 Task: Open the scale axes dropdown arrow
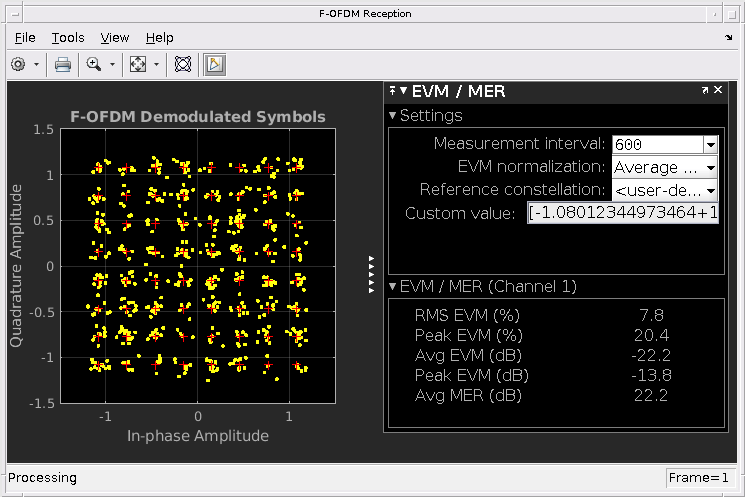tap(156, 64)
